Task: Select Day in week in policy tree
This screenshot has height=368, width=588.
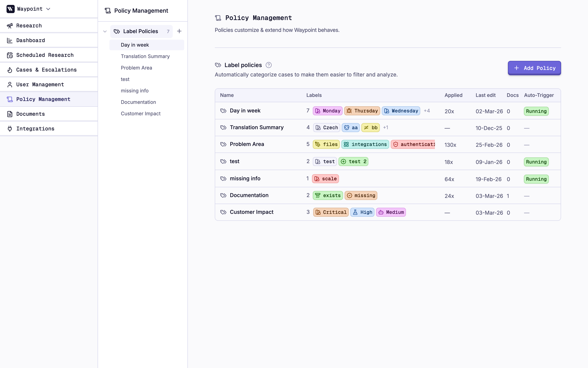Action: pos(147,45)
